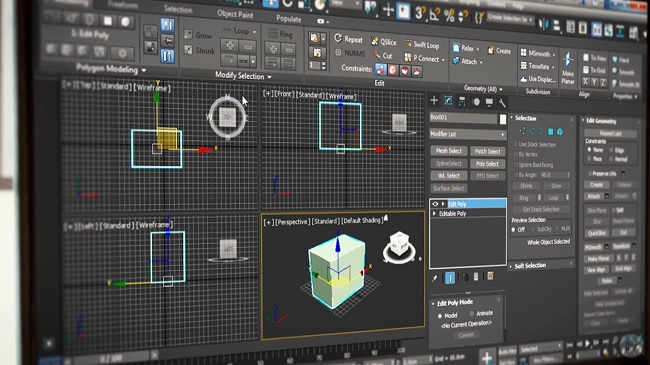
Task: Open Modify Selection panel dropdown
Action: 269,77
